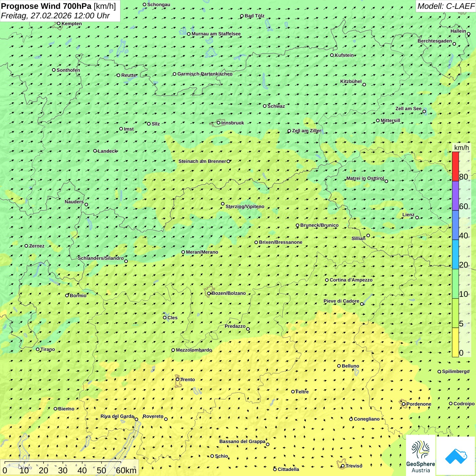Click the 'Steinach am Brenner' label
The width and height of the screenshot is (476, 476).
point(202,161)
